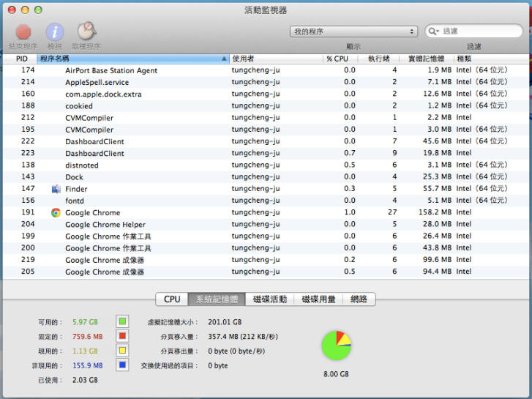Click the Sample Process magnifier icon
Viewport: 532px width, 399px height.
(x=86, y=31)
